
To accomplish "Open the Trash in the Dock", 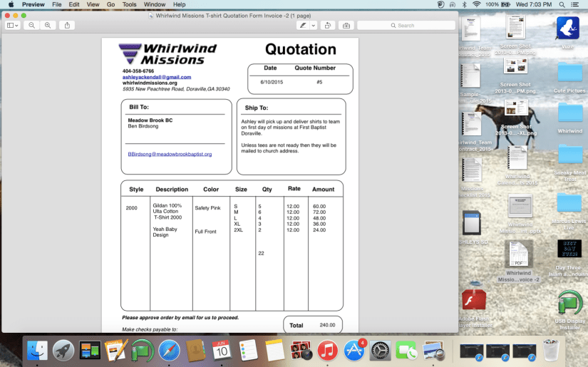I will [551, 351].
